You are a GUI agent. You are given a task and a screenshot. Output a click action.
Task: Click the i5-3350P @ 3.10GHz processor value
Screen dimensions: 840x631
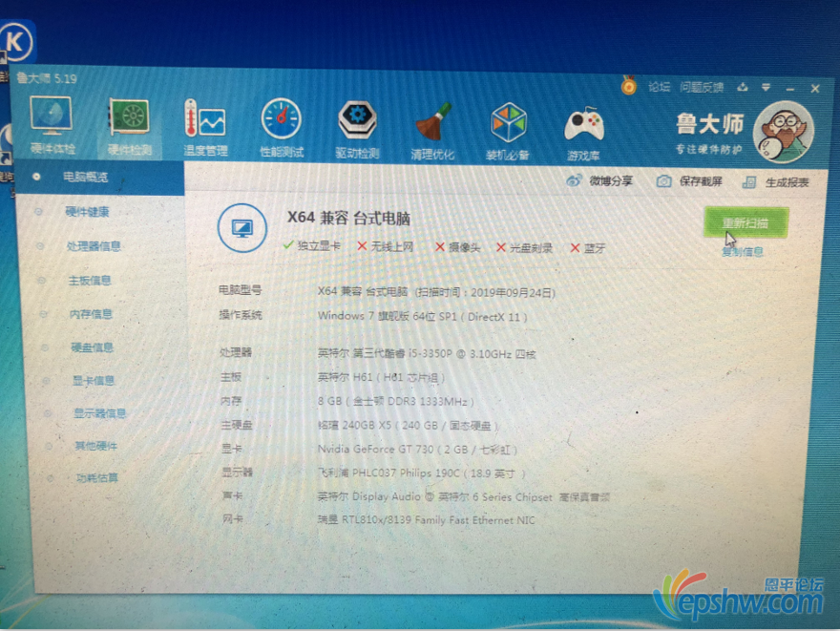[x=427, y=353]
